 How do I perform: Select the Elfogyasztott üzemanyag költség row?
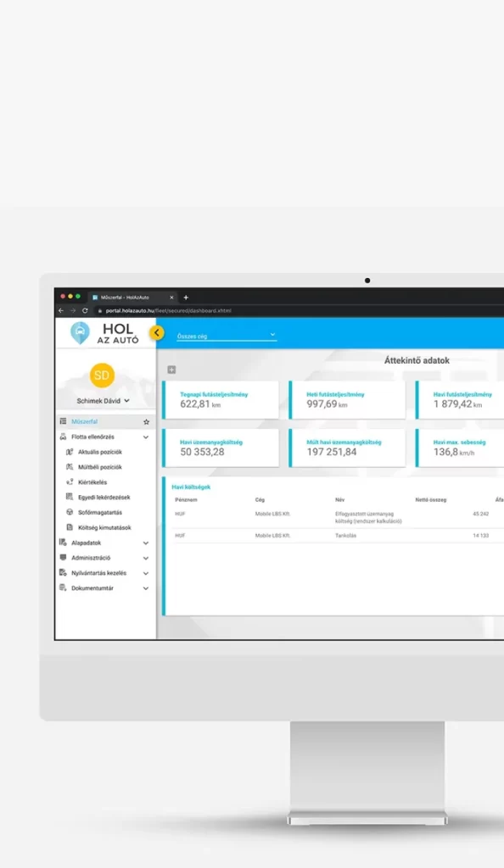[337, 518]
